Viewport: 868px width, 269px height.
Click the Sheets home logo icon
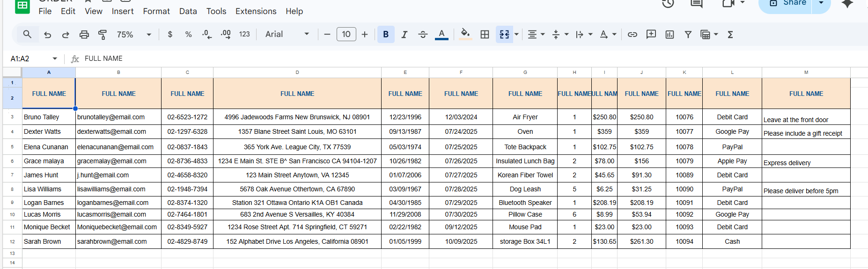(22, 6)
